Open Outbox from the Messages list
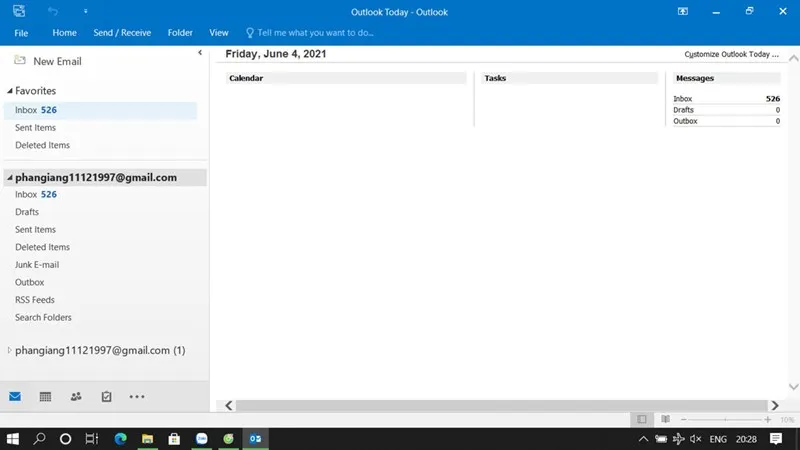800x450 pixels. point(685,121)
